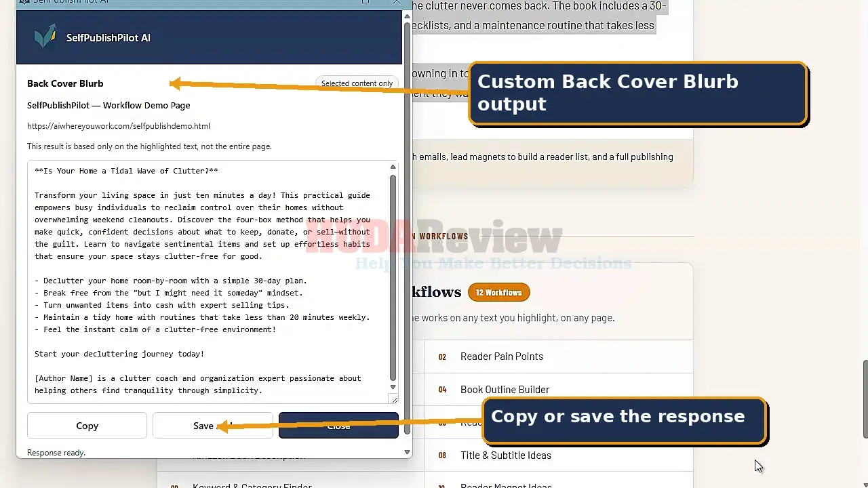This screenshot has height=488, width=868.
Task: Click the 'Selected content only' badge
Action: pyautogui.click(x=357, y=83)
